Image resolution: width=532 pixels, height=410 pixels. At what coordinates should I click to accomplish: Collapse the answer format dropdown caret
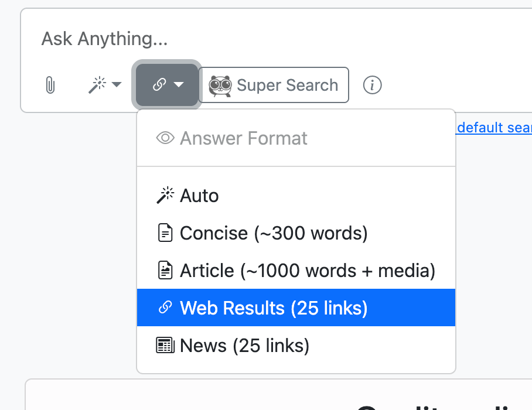pos(179,85)
